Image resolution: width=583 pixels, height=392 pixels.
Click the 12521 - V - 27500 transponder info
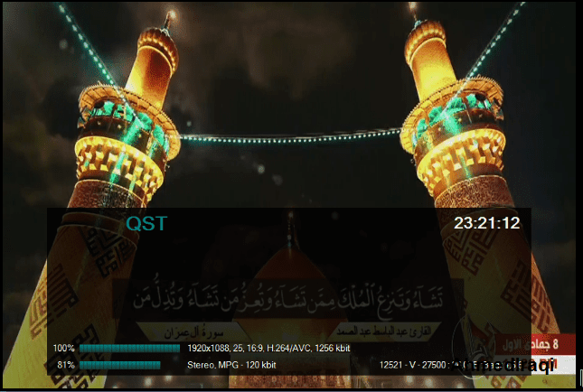point(415,365)
